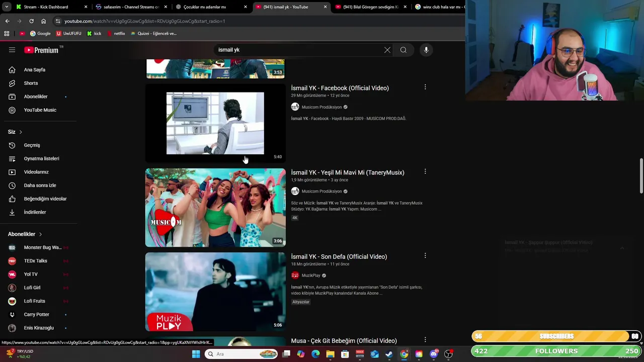Play İsmail YK Facebook video thumbnail

click(x=215, y=123)
